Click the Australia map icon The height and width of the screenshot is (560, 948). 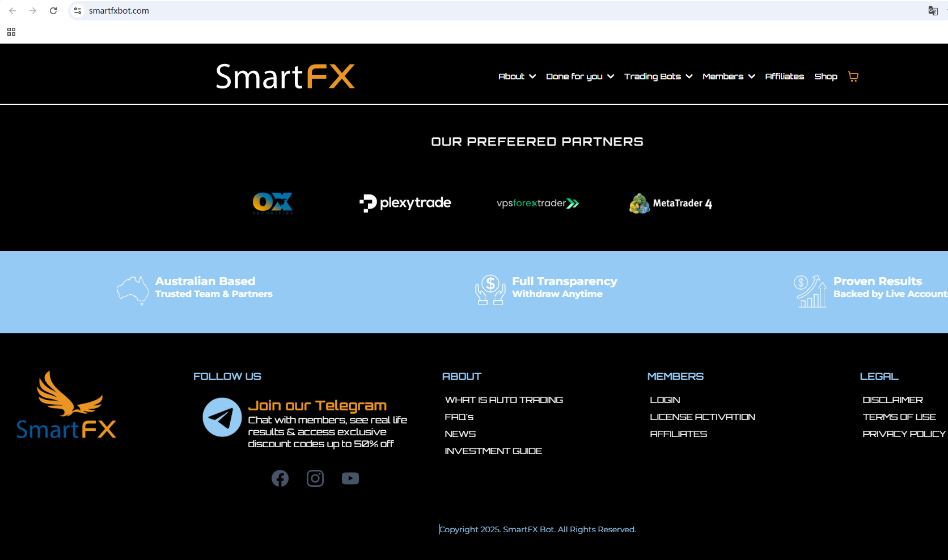click(x=133, y=291)
